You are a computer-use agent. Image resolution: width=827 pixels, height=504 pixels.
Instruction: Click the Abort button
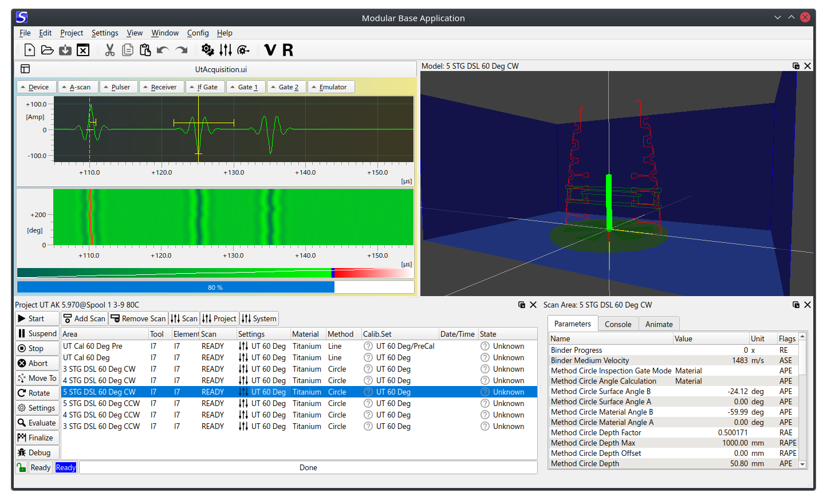[x=37, y=363]
